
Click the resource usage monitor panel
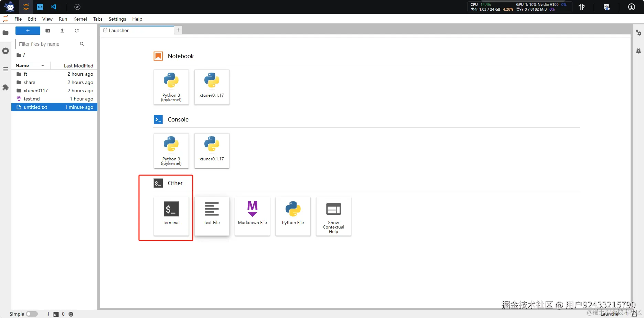(519, 7)
